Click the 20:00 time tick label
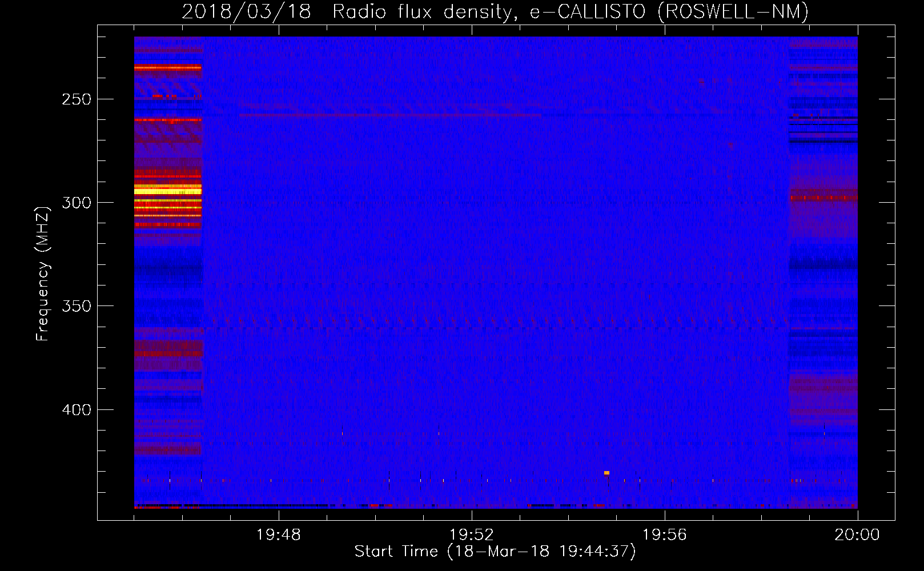This screenshot has height=571, width=924. [857, 534]
